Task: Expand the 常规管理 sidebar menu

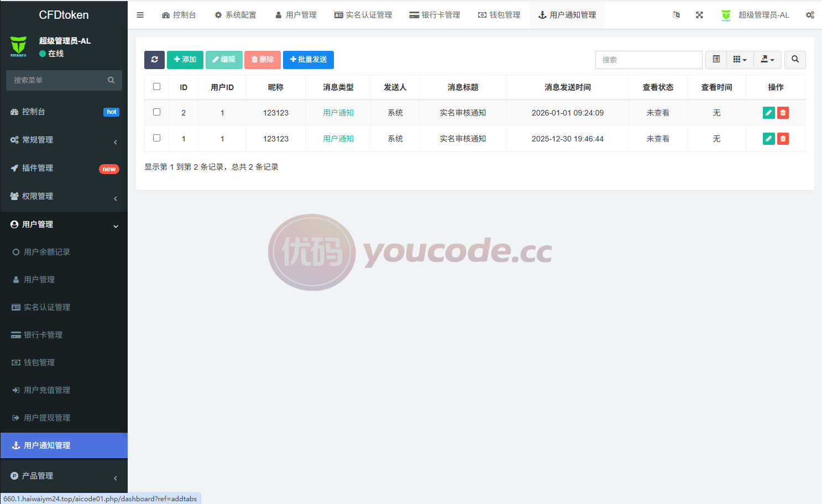Action: pos(64,140)
